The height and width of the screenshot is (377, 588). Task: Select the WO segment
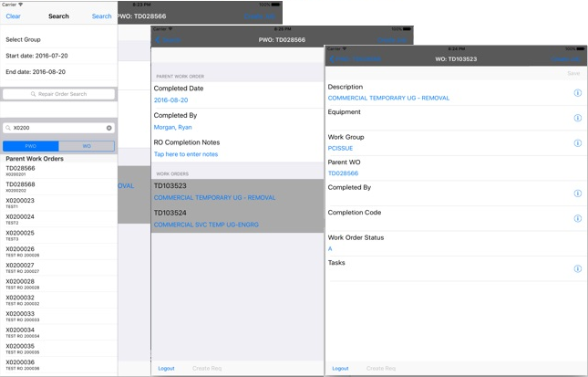[x=87, y=146]
